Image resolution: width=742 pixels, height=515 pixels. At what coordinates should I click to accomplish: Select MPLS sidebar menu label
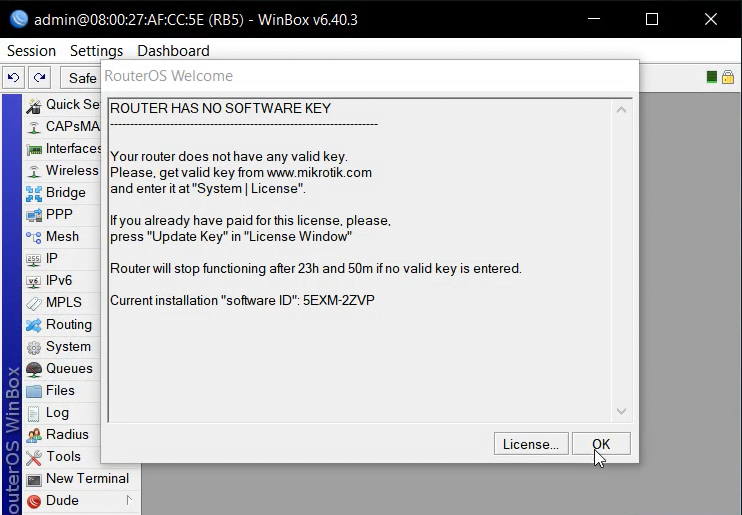coord(64,302)
